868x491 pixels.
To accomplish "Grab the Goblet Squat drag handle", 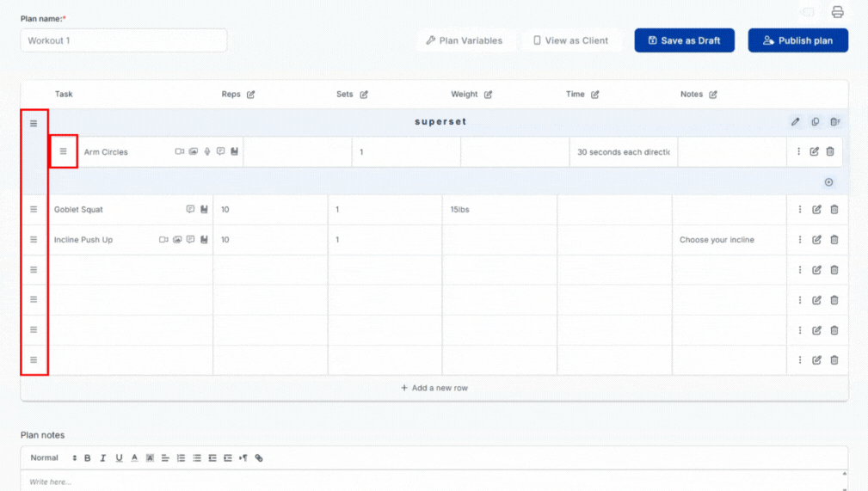I will click(34, 209).
